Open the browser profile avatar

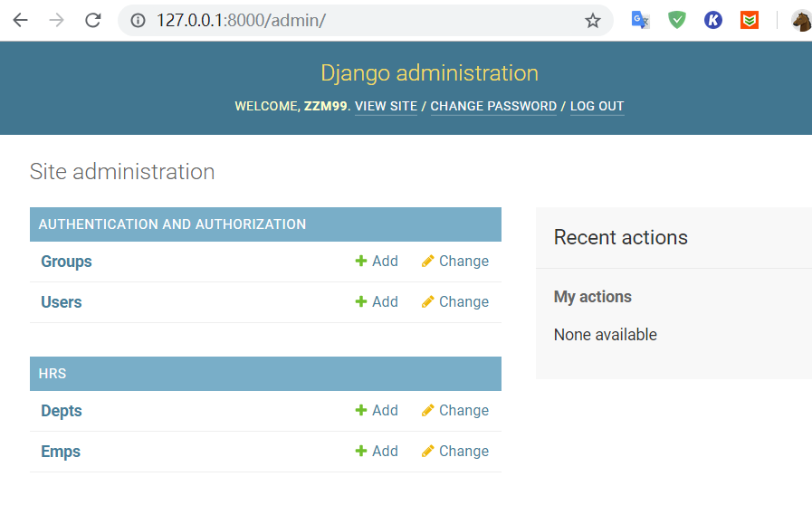[x=801, y=20]
